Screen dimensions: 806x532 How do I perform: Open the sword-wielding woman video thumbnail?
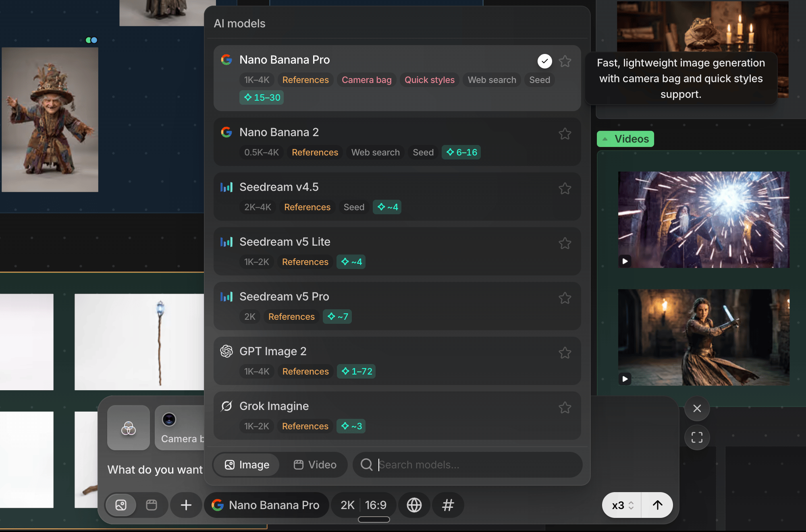coord(704,337)
